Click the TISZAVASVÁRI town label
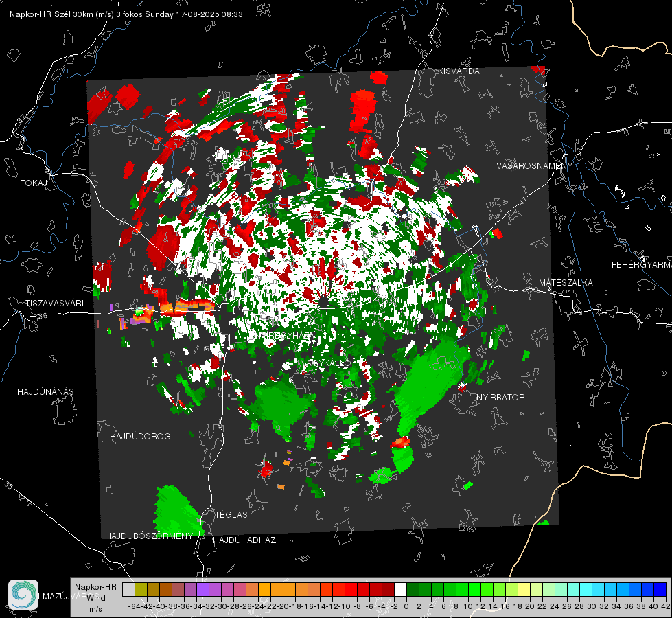 [x=54, y=304]
